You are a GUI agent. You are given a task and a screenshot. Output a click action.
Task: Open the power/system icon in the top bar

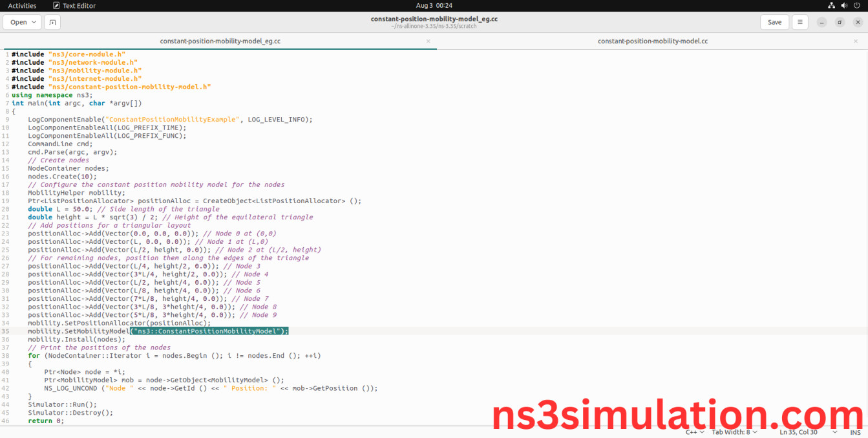click(x=858, y=5)
